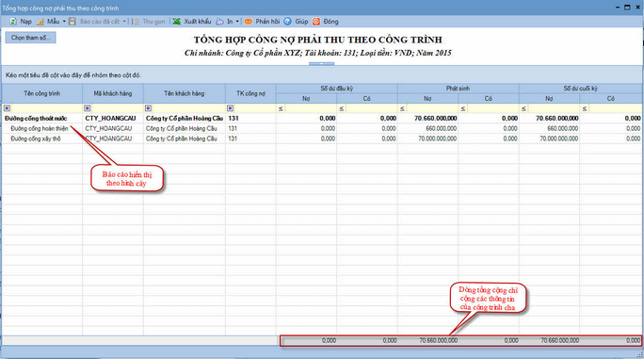Click the TK công nợ filter input field
This screenshot has height=359, width=644.
[255, 108]
